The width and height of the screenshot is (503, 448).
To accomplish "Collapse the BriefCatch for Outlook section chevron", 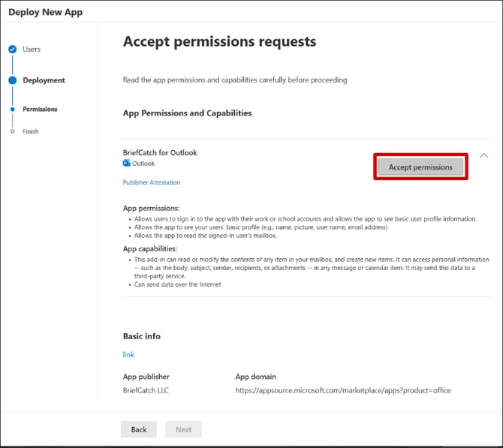I will point(483,156).
